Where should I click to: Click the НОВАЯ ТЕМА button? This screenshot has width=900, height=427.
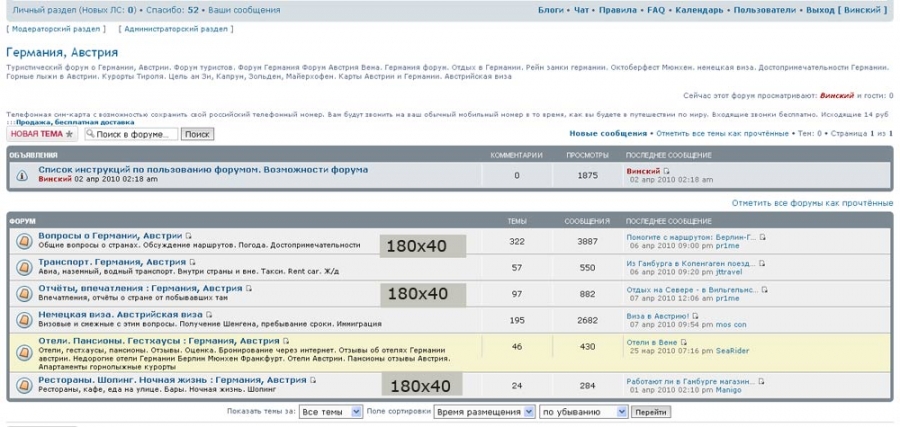[42, 134]
